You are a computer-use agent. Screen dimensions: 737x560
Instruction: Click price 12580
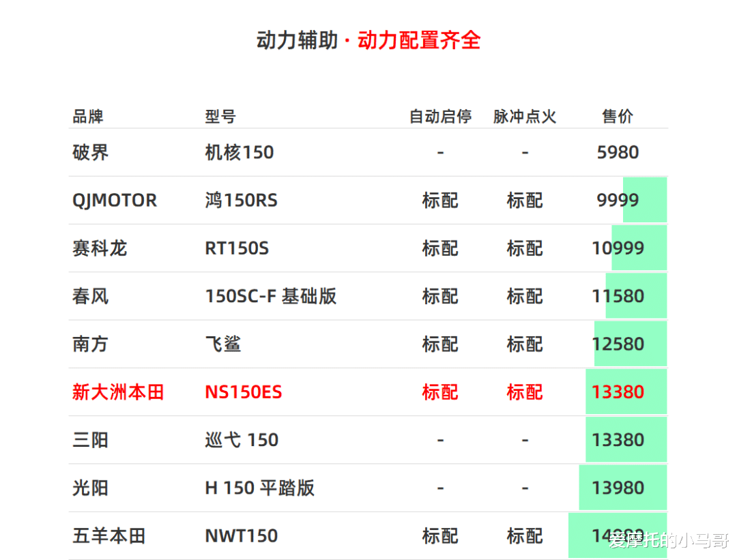[618, 344]
